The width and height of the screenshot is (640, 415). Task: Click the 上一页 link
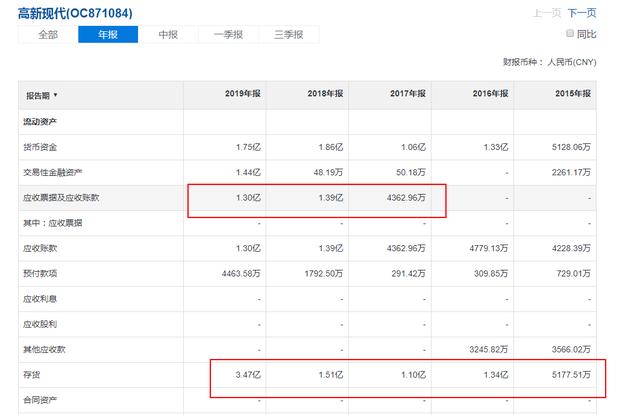click(x=547, y=13)
